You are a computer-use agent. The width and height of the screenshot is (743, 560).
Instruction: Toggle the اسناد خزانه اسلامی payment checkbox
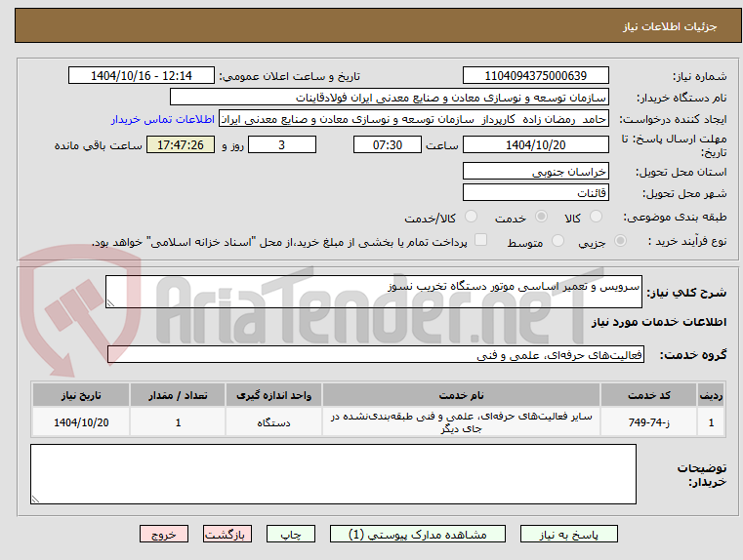[x=480, y=240]
